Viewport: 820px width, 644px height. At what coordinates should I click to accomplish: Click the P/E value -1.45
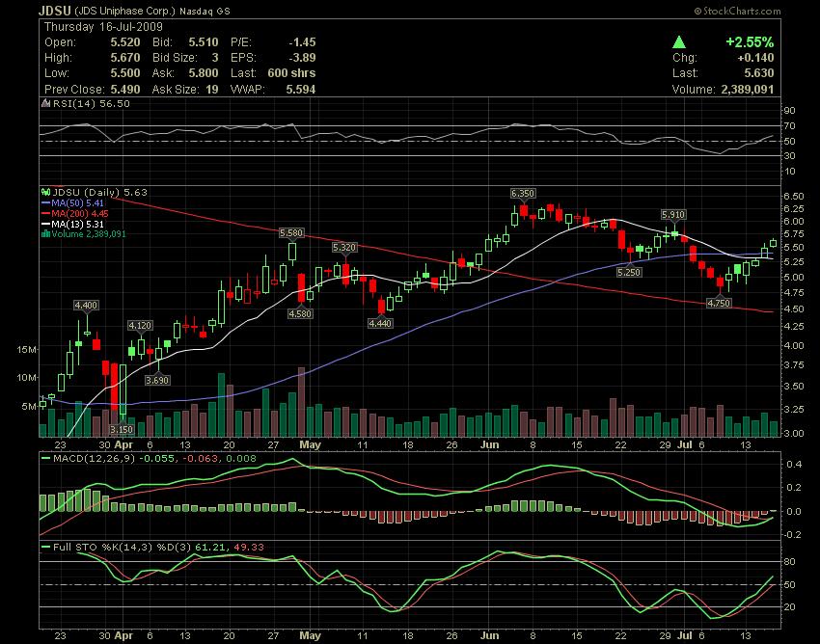[x=302, y=42]
